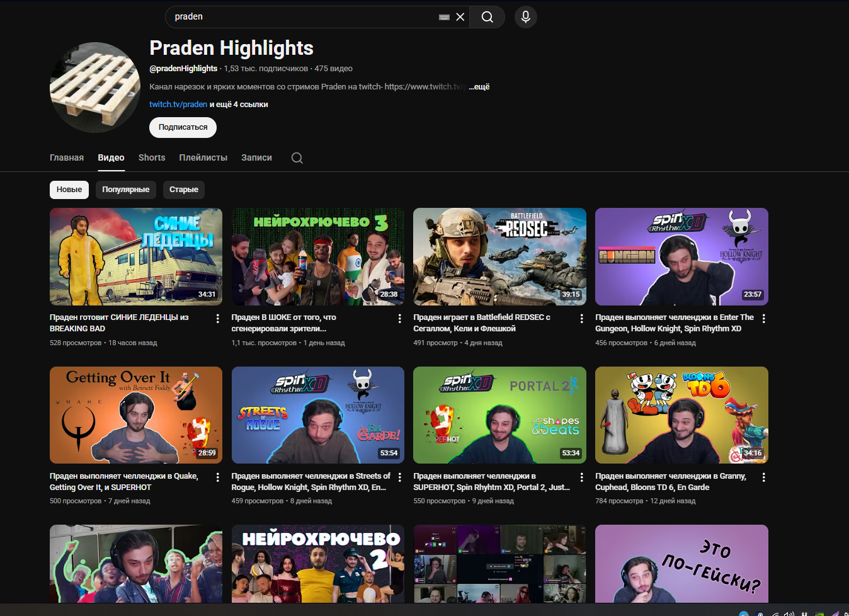Play the НЕЙРОХРЮЧЕВО 2 thumbnail
Image resolution: width=849 pixels, height=616 pixels.
point(318,564)
